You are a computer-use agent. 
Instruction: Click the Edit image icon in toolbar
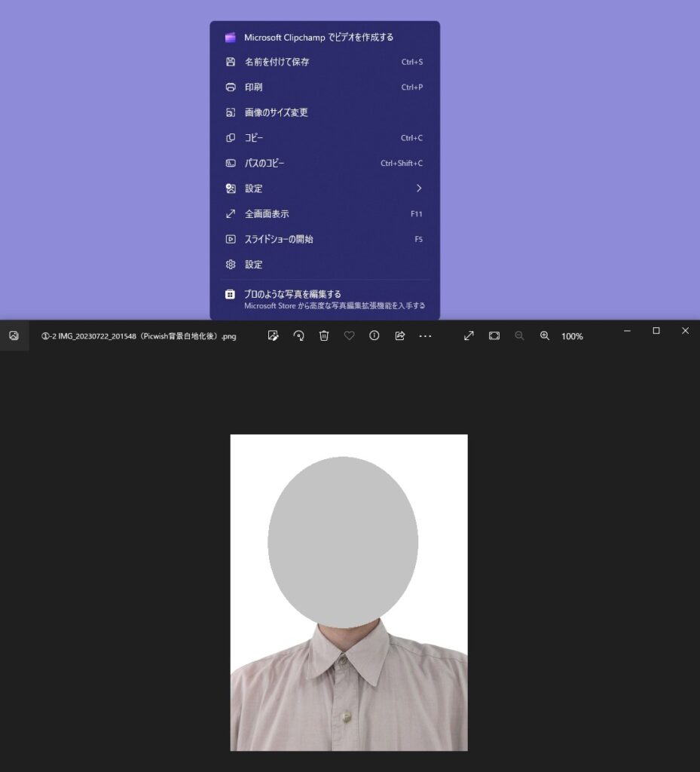274,335
